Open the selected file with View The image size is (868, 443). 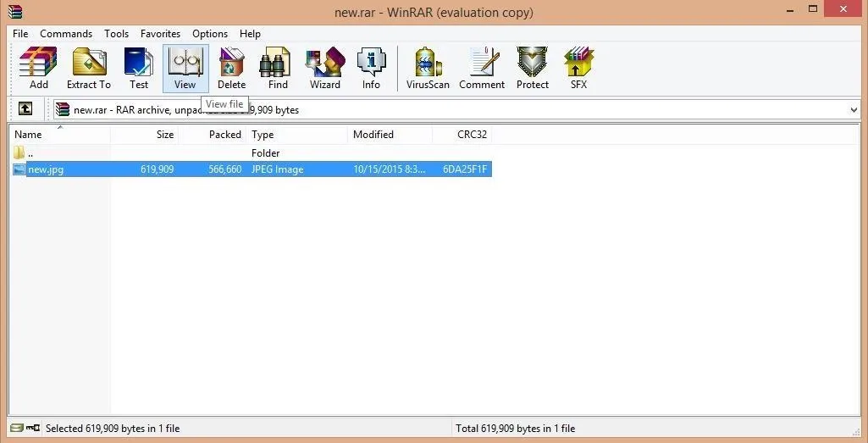(185, 68)
